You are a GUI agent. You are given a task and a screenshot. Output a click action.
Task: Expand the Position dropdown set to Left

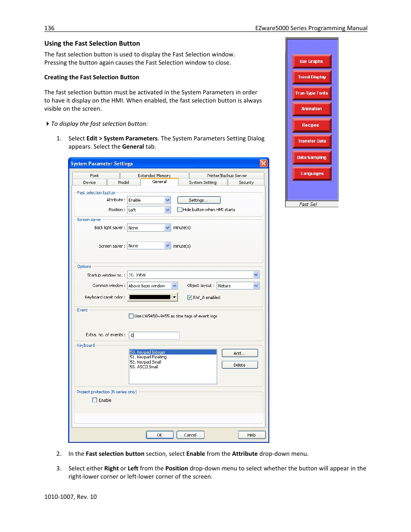[x=168, y=210]
